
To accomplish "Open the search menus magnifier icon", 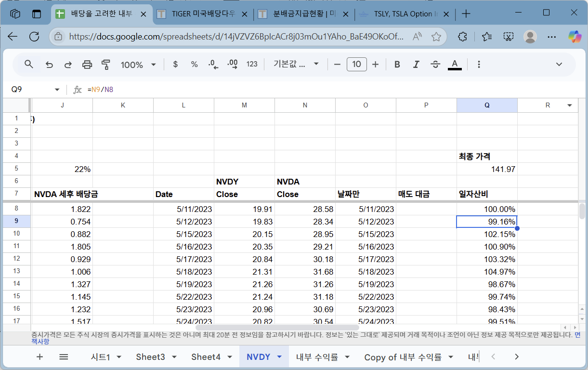I will click(x=29, y=64).
